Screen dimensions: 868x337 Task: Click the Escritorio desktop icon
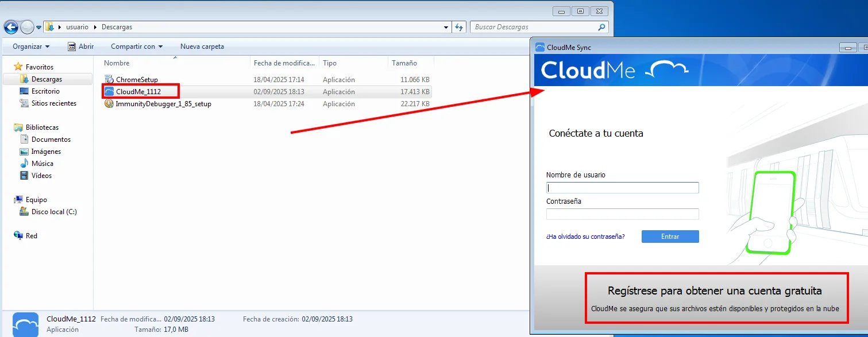24,91
